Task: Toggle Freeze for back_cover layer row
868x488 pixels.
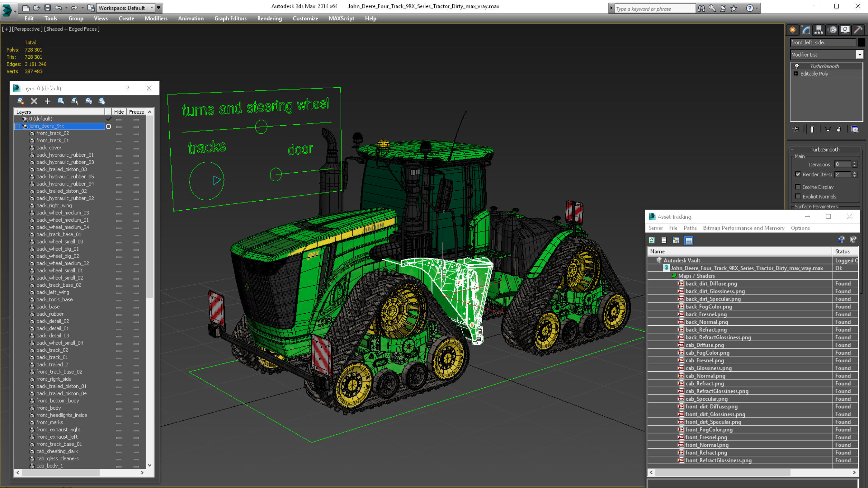Action: pos(136,148)
